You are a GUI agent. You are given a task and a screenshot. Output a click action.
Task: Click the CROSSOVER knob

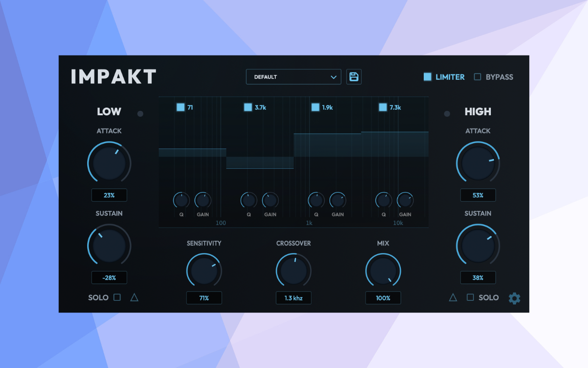tap(294, 271)
